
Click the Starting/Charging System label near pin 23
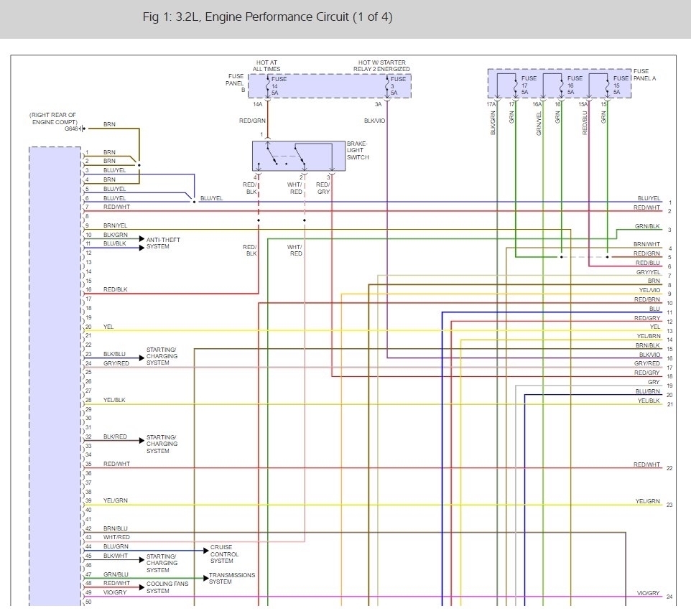(162, 356)
